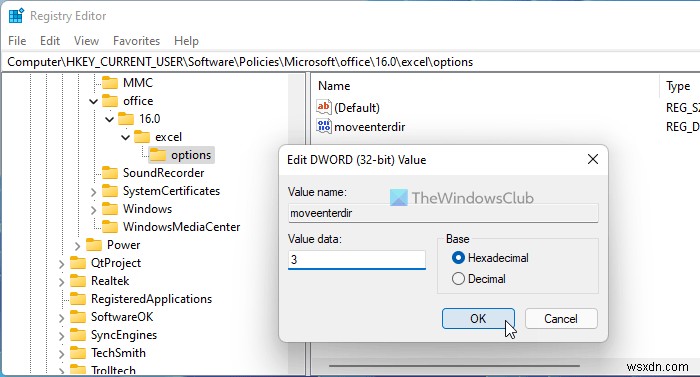Click the WindowsMediaCenter folder icon
The height and width of the screenshot is (377, 700).
click(110, 226)
